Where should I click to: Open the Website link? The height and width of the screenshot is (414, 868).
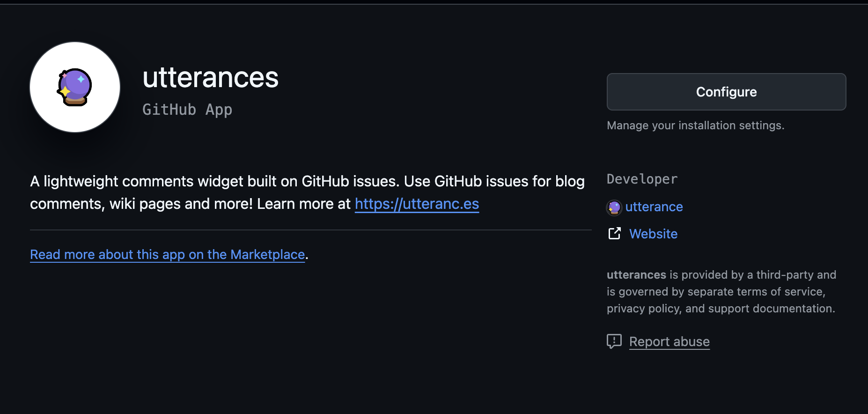653,234
